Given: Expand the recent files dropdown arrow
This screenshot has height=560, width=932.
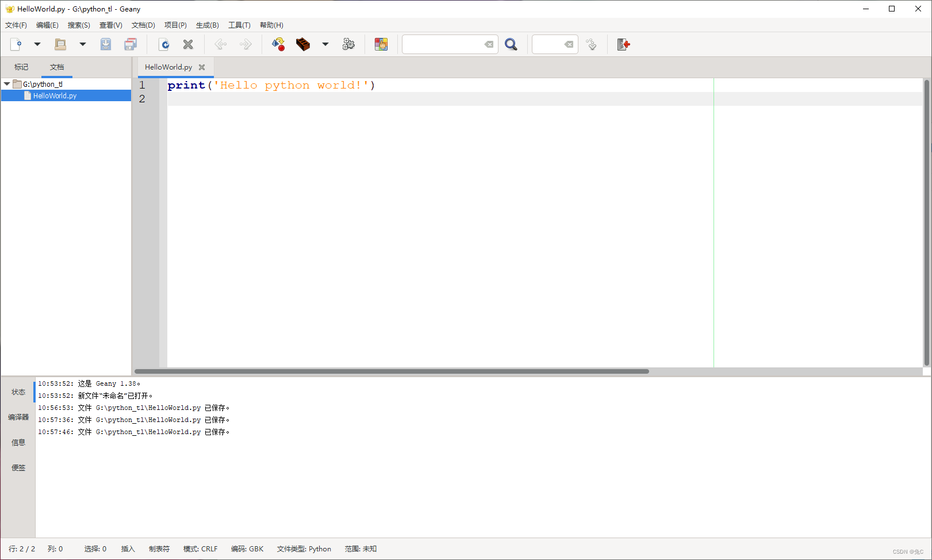Looking at the screenshot, I should (x=83, y=44).
